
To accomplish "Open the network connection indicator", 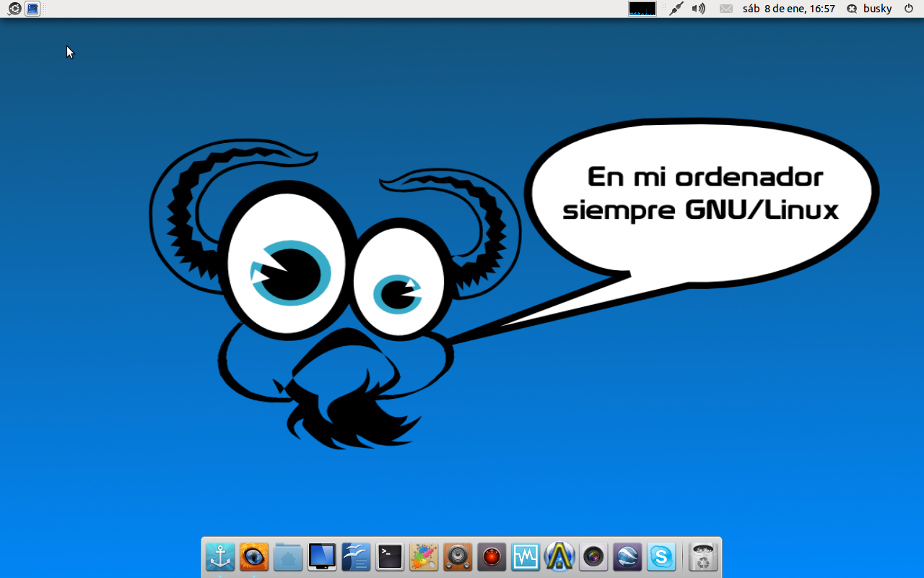I will click(676, 9).
